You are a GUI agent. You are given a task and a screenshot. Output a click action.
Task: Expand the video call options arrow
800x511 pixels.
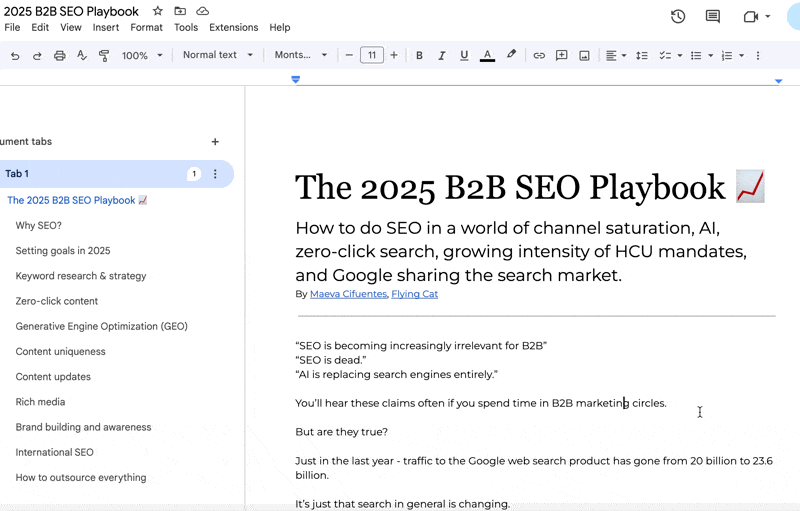click(767, 16)
